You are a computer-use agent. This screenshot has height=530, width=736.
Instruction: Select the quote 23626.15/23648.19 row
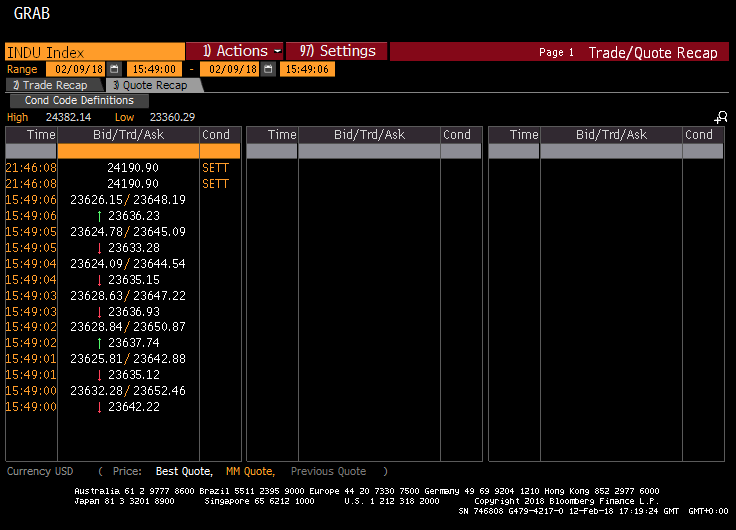pyautogui.click(x=128, y=200)
